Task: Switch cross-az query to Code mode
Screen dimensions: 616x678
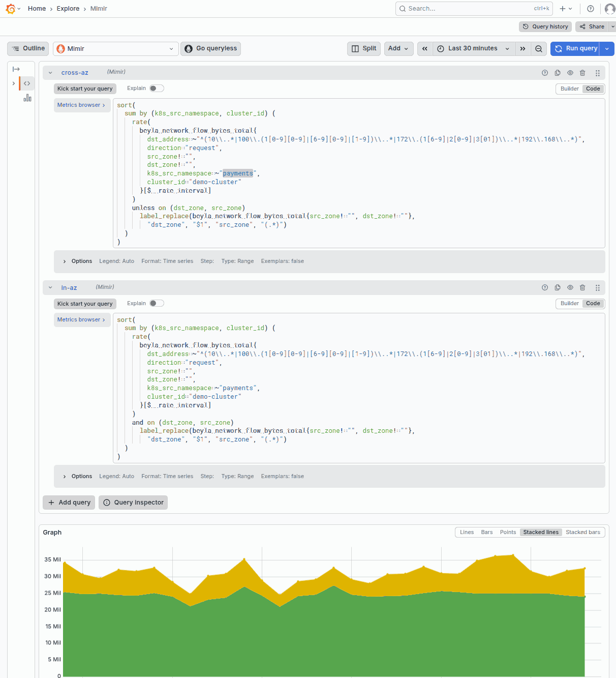Action: tap(593, 89)
